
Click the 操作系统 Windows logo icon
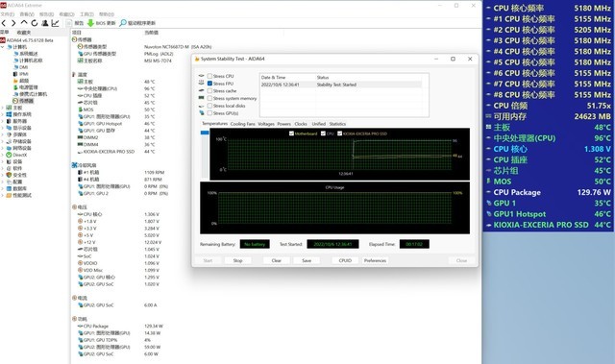point(9,114)
